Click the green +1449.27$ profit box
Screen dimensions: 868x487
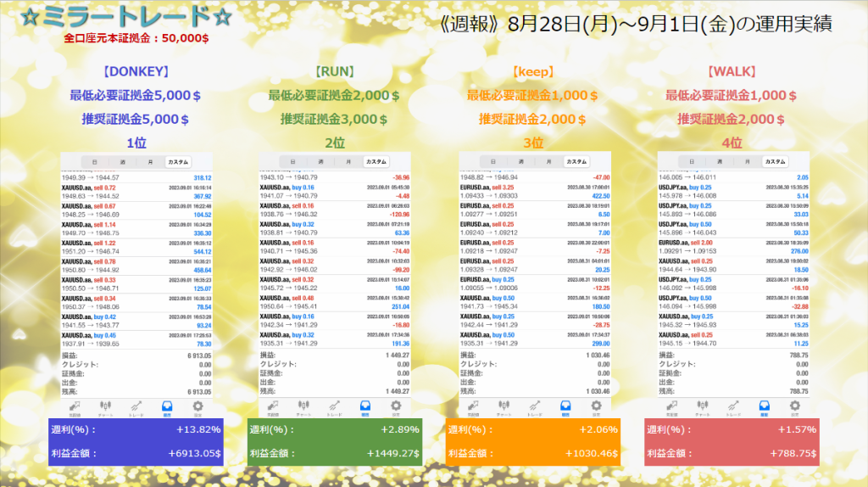336,454
